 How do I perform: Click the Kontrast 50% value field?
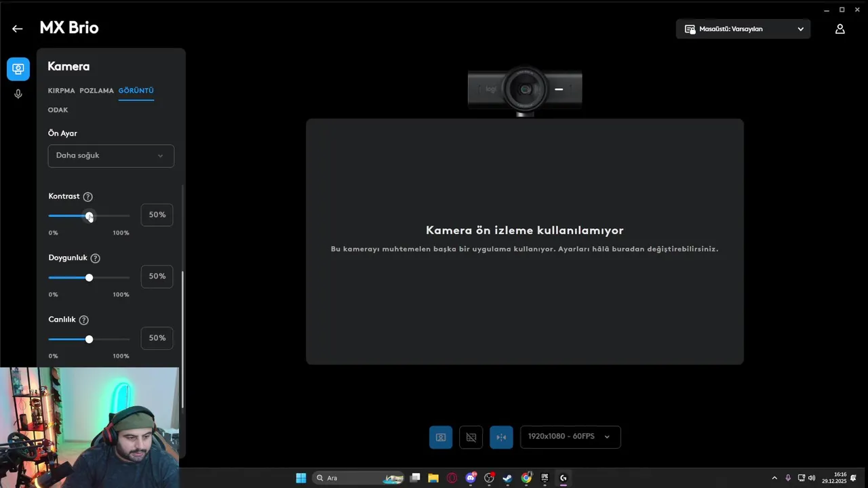click(157, 215)
